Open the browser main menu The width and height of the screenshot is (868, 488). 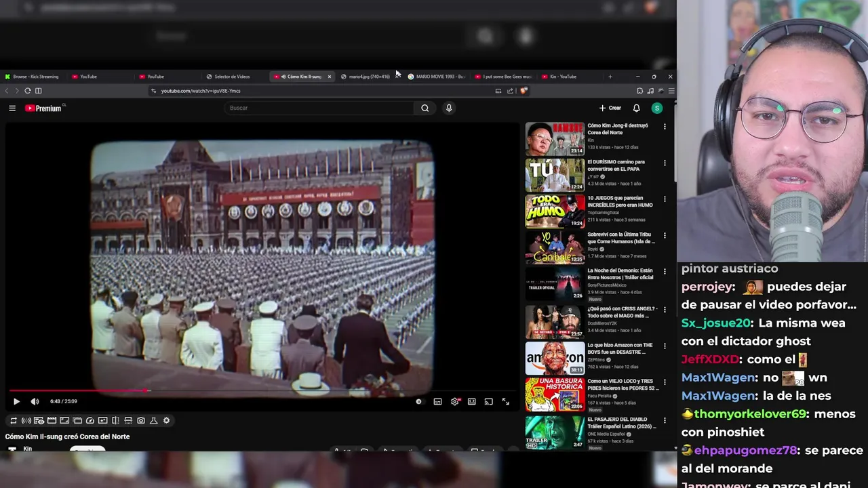tap(671, 91)
